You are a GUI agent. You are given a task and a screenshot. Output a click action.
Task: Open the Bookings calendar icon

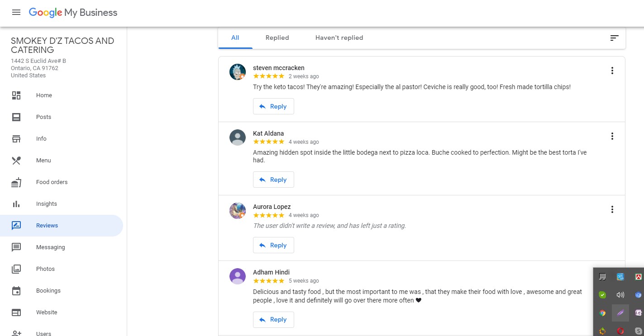[16, 291]
